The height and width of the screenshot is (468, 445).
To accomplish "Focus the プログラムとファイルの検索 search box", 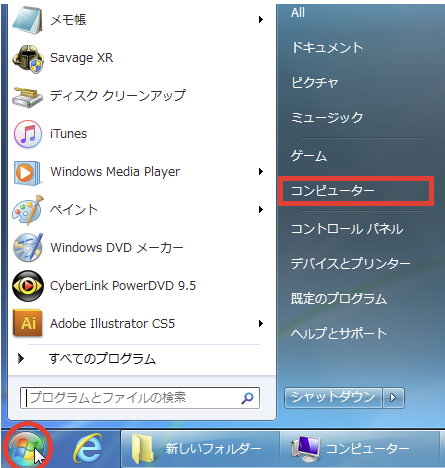I will tap(140, 398).
